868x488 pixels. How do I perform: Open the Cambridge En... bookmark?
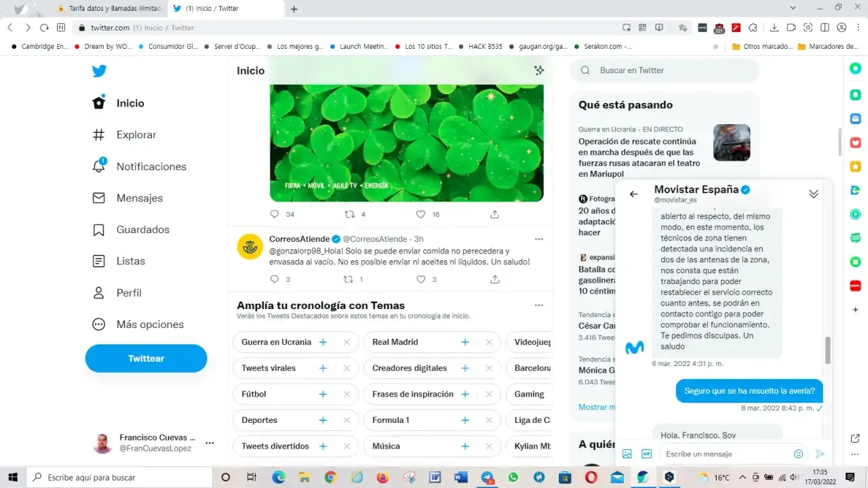click(40, 47)
